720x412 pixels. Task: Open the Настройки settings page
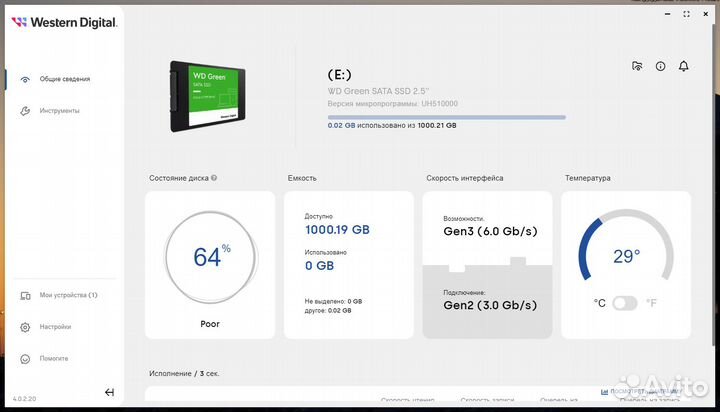(x=45, y=327)
